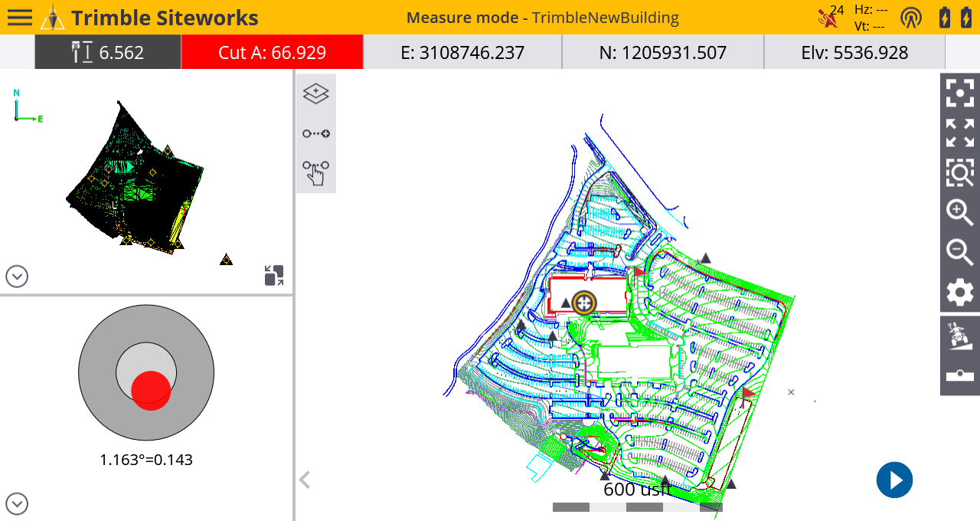Open the satellite status icon showing 24

pyautogui.click(x=831, y=15)
